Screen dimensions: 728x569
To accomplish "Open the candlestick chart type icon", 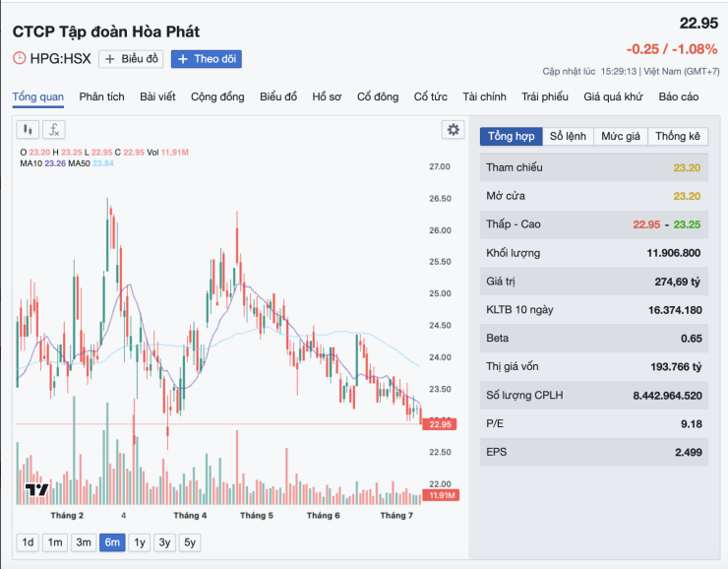I will tap(28, 130).
